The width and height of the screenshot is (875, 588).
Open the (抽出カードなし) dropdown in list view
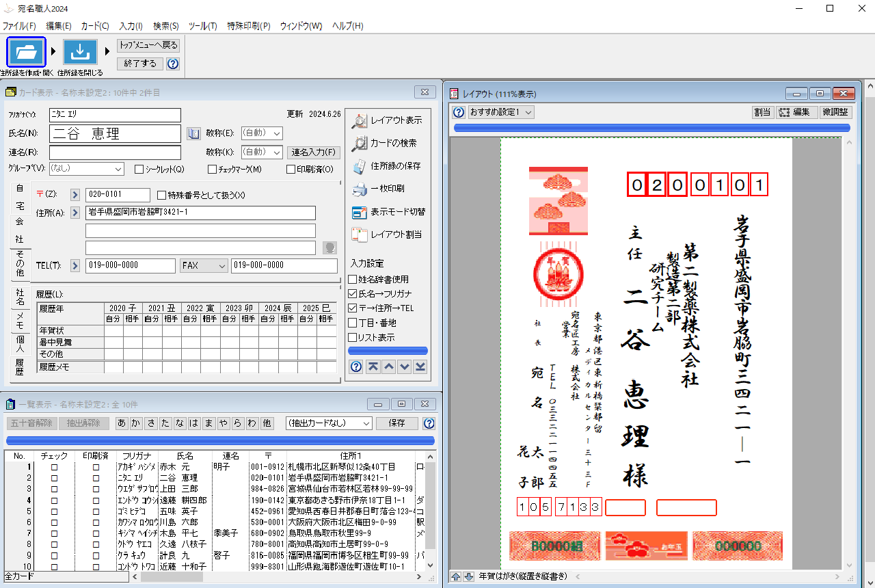pyautogui.click(x=329, y=423)
